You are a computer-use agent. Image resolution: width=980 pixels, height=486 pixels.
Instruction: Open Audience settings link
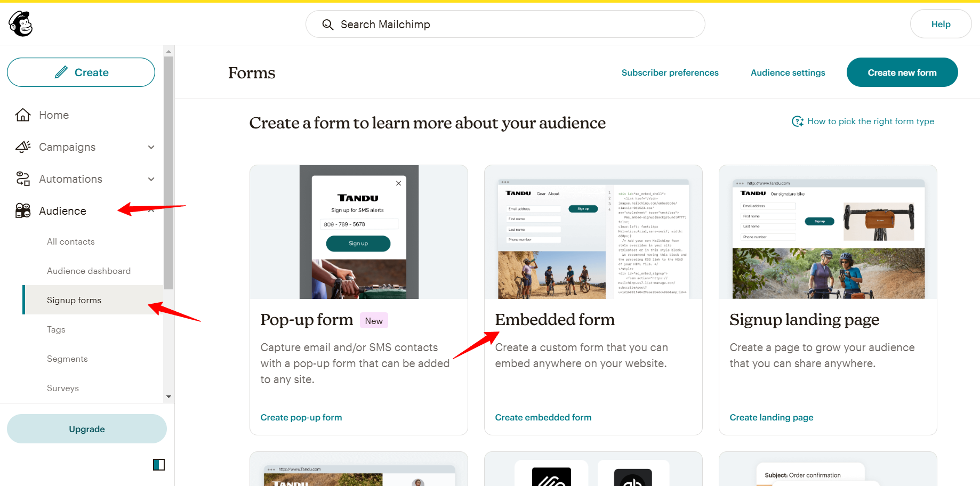tap(788, 72)
